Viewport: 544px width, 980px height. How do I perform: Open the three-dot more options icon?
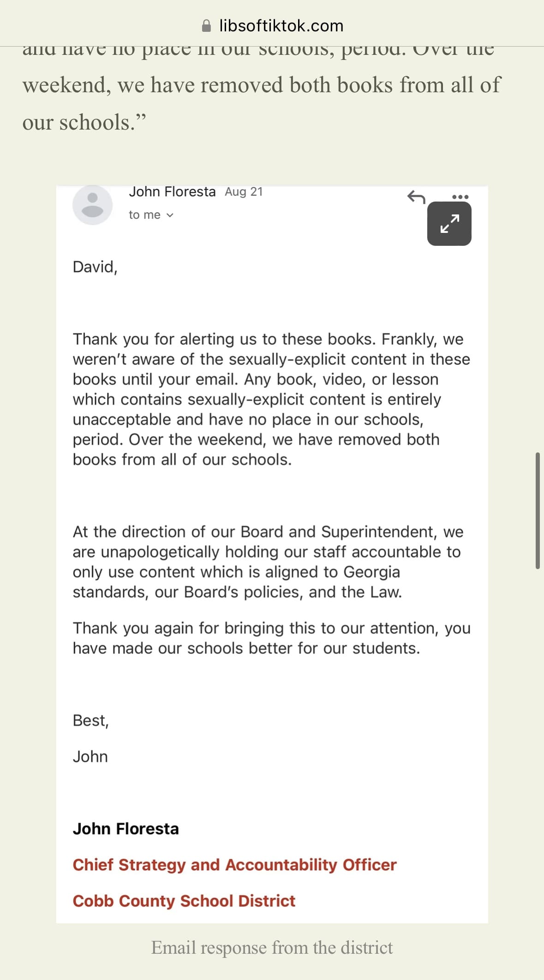[460, 196]
